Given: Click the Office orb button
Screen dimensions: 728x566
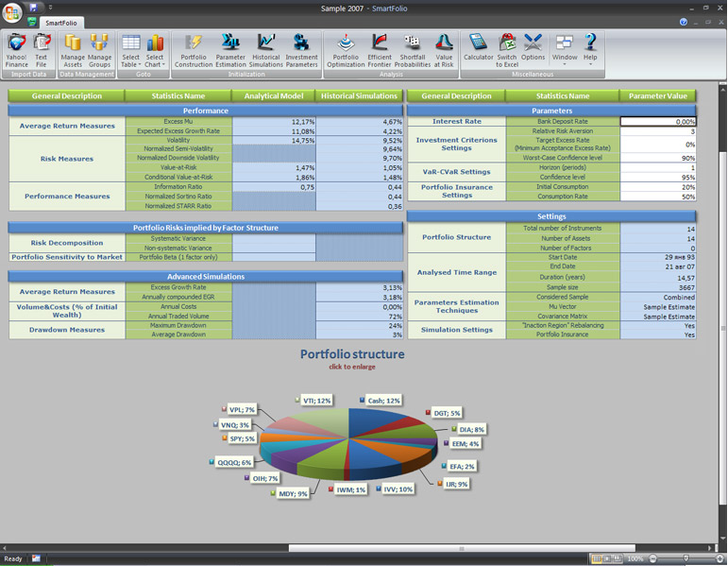Looking at the screenshot, I should coord(12,12).
